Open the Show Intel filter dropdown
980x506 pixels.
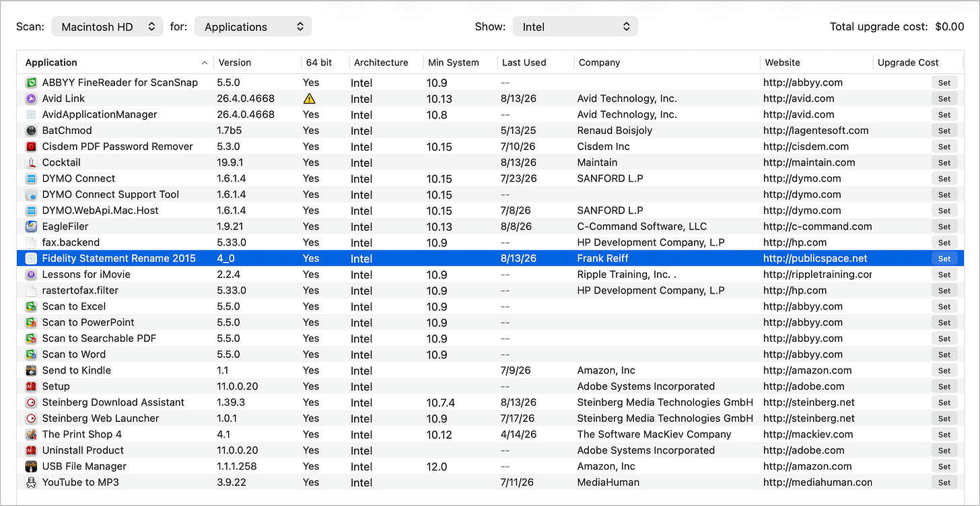click(575, 27)
